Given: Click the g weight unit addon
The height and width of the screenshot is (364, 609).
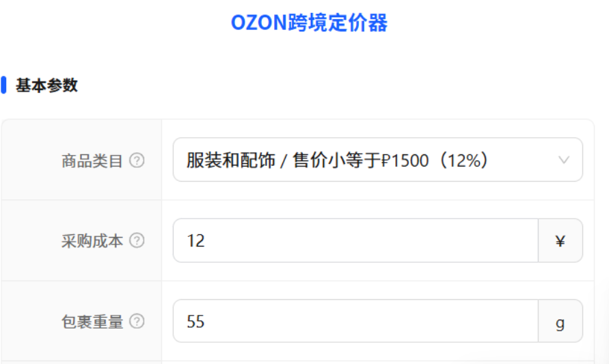Looking at the screenshot, I should pos(560,322).
